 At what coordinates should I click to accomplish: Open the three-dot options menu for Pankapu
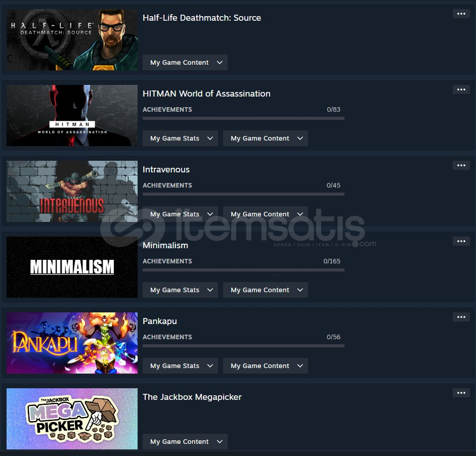point(461,317)
